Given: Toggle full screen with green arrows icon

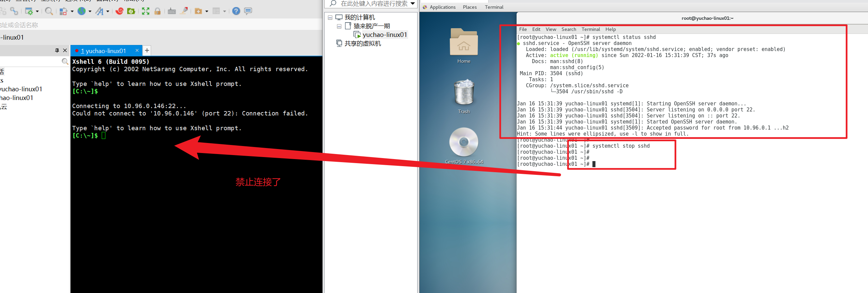Looking at the screenshot, I should tap(146, 11).
